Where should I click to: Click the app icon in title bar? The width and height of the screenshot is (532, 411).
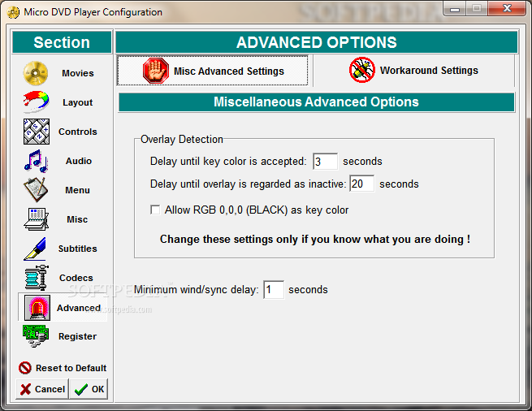tap(13, 12)
